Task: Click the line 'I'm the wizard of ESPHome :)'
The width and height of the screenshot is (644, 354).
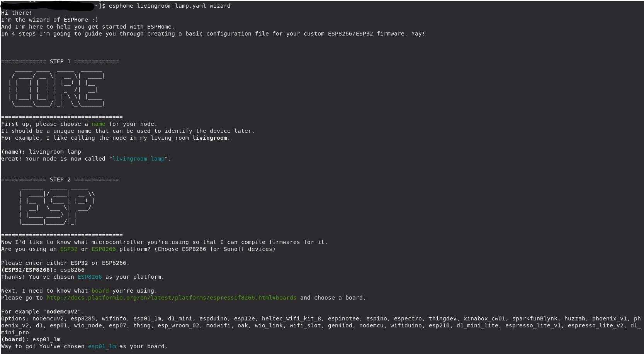Action: [50, 20]
